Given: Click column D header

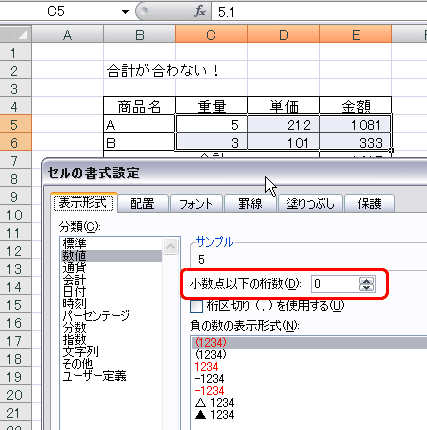Looking at the screenshot, I should [284, 34].
